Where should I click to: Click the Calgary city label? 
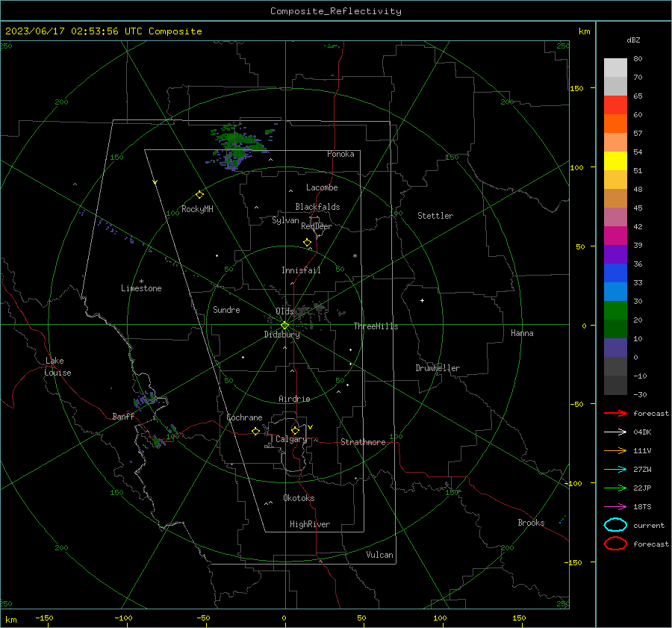pos(291,439)
